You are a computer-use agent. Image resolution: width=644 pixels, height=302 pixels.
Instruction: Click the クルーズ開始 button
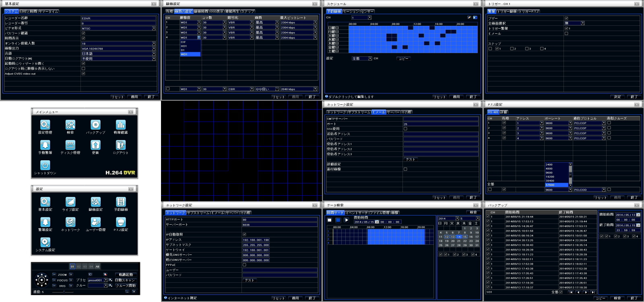[x=126, y=285]
